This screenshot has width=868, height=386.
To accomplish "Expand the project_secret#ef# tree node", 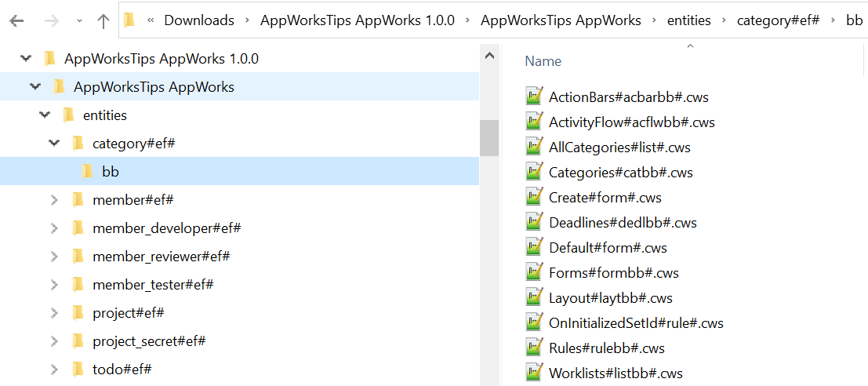I will click(x=54, y=341).
